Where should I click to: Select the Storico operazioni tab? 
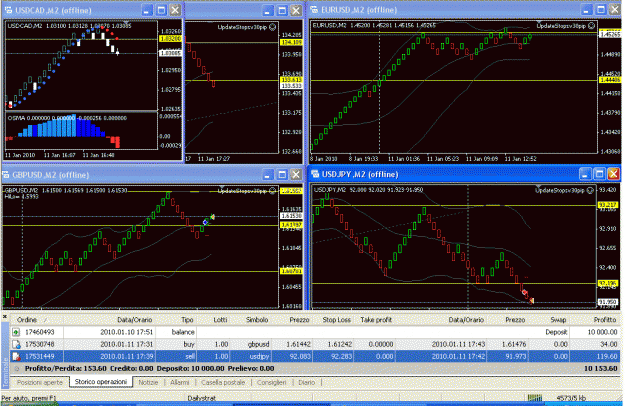pyautogui.click(x=101, y=382)
